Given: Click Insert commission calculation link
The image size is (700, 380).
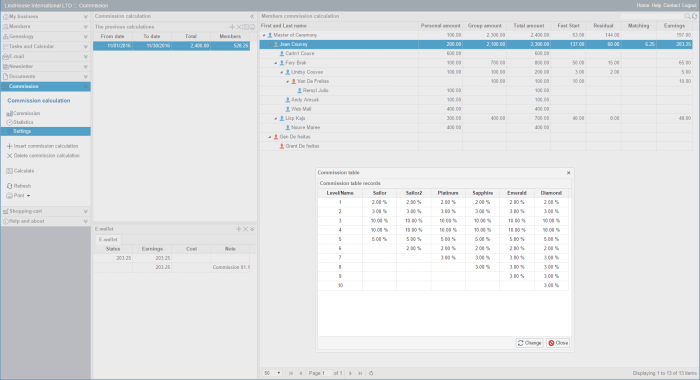Looking at the screenshot, I should coord(42,146).
